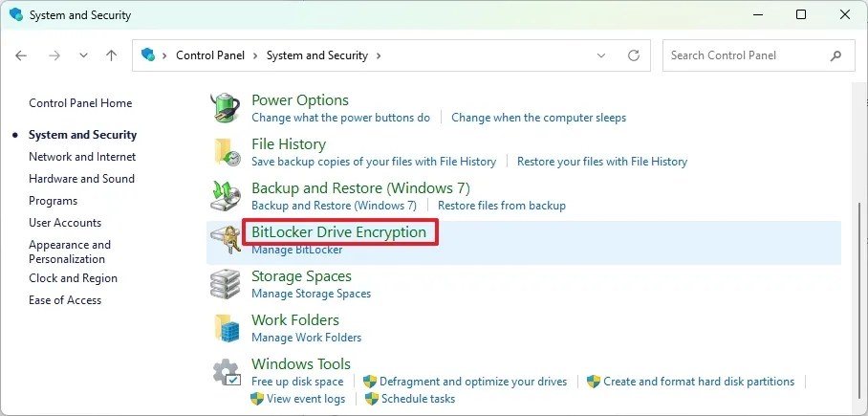Click Restore files from backup
The height and width of the screenshot is (416, 868).
pos(502,206)
